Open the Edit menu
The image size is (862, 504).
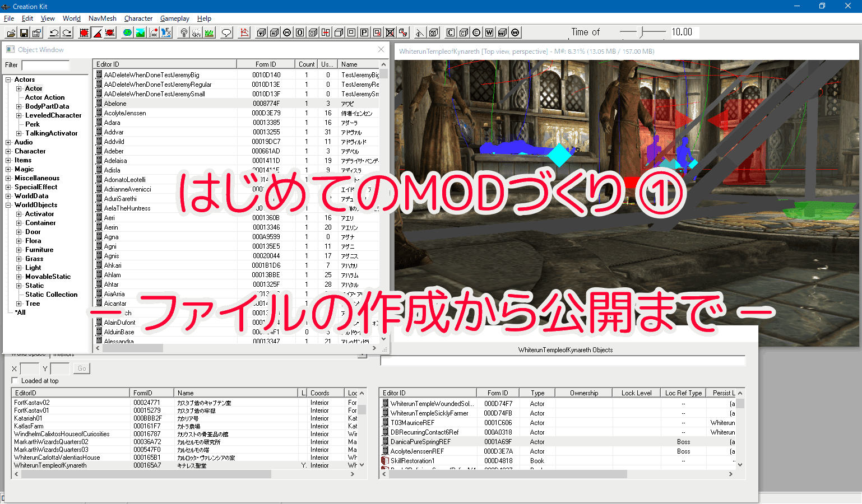click(x=27, y=18)
